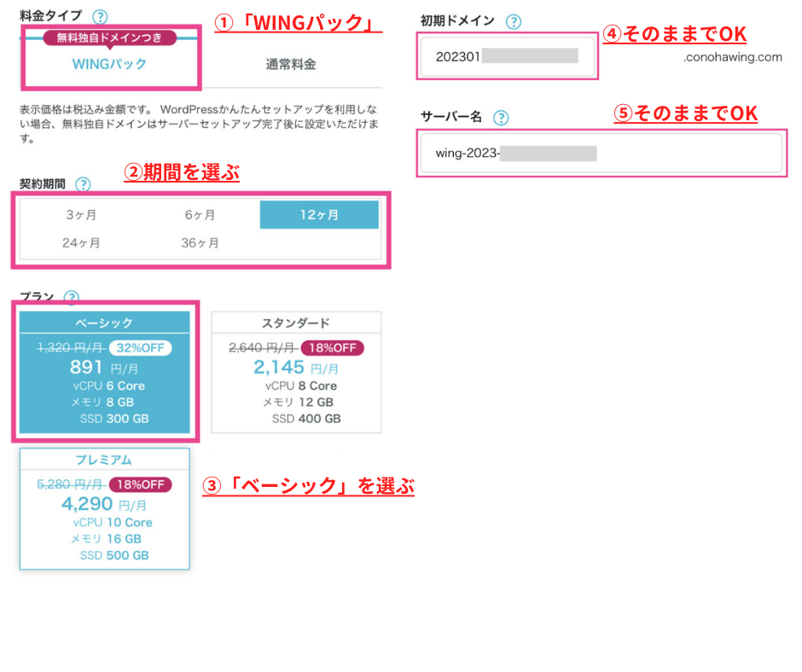Click the struck-through 2,640 円/月 price
Screen dimensions: 802x672
coord(264,348)
